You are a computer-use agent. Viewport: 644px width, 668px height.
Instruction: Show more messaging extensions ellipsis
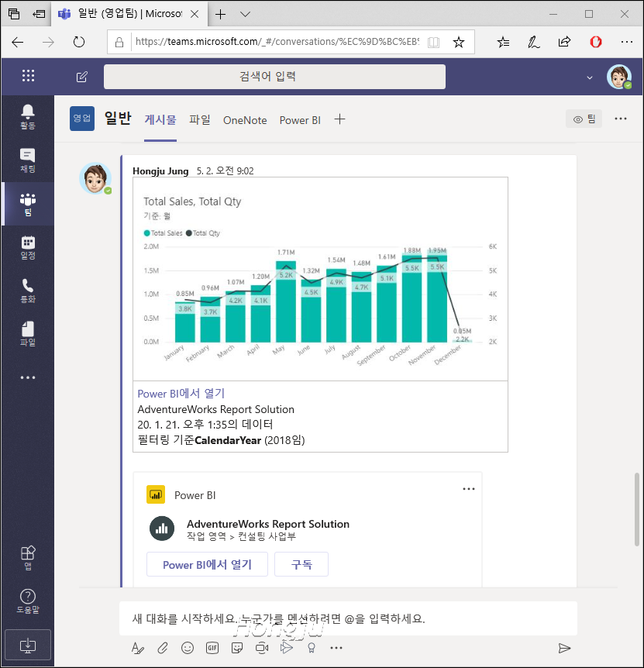[x=336, y=648]
